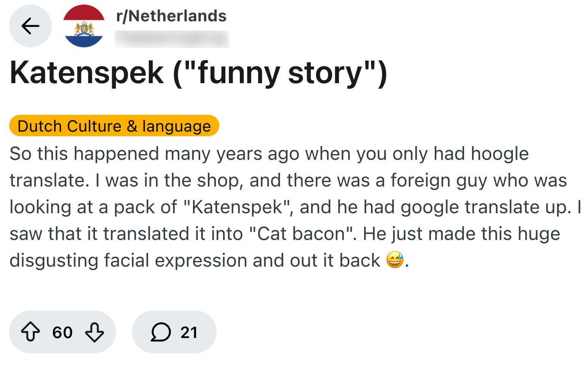This screenshot has height=367, width=588.
Task: Click the word "hoogle" in the post
Action: point(500,154)
